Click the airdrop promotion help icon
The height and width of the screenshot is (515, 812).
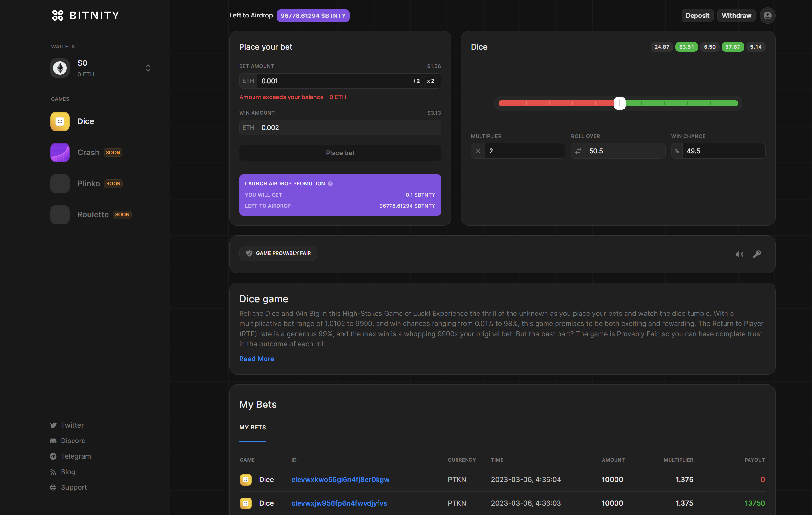(331, 184)
